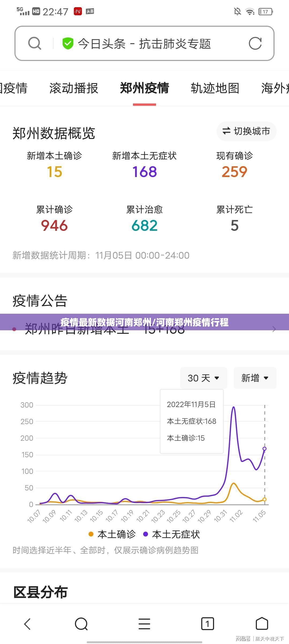
Task: Expand announcement via right chevron arrow
Action: (x=274, y=329)
